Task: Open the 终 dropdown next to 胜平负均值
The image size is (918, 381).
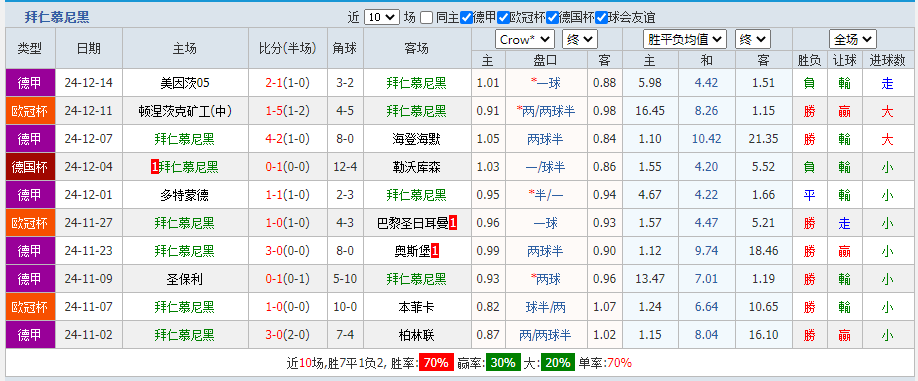Action: click(753, 40)
